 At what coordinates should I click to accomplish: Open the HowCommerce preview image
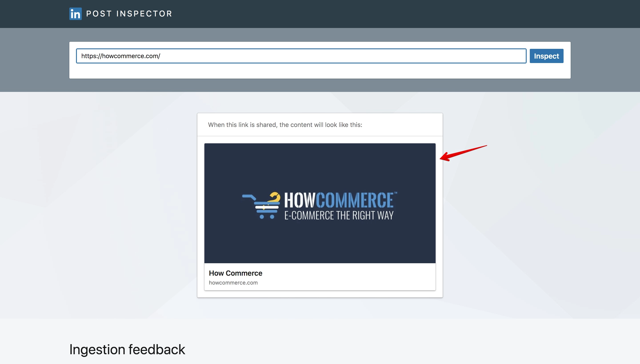[320, 203]
